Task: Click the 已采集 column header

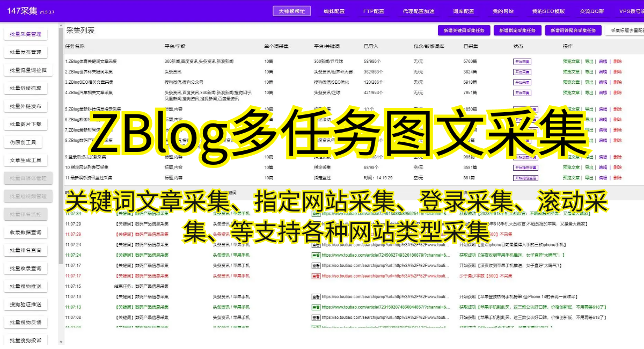Action: (x=471, y=47)
